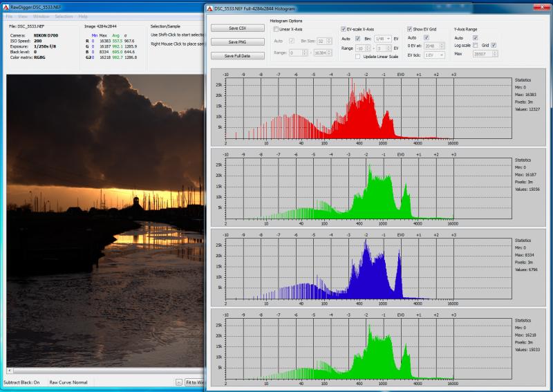Click Save Full Data button
Viewport: 553px width, 392px height.
coord(238,56)
